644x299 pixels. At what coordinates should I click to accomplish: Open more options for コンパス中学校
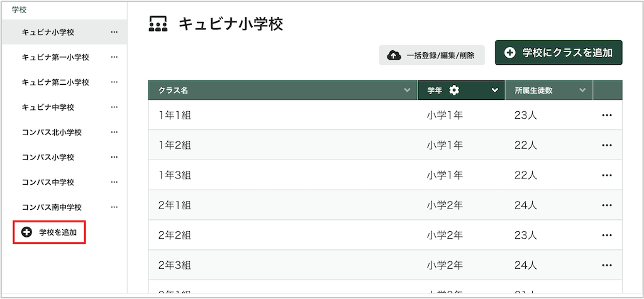114,182
